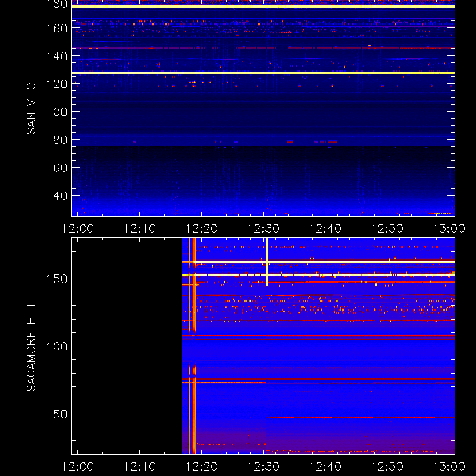
Task: Click the wide red vertical burst in Sagamore Hill spectrogram
Action: click(194, 346)
